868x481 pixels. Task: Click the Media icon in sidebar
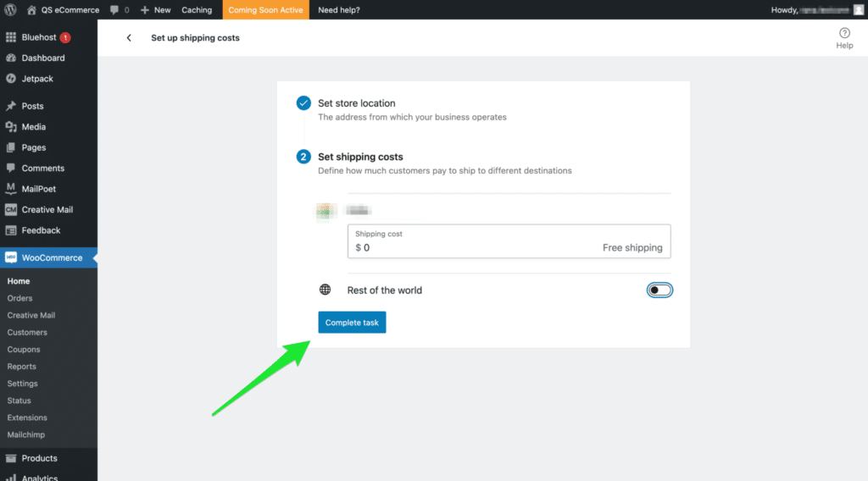[10, 127]
